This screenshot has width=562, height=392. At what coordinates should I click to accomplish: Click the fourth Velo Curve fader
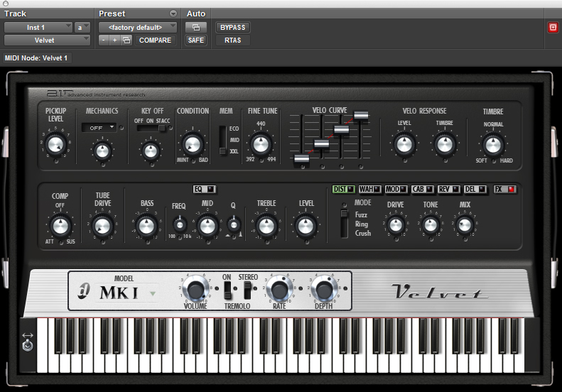[x=361, y=115]
